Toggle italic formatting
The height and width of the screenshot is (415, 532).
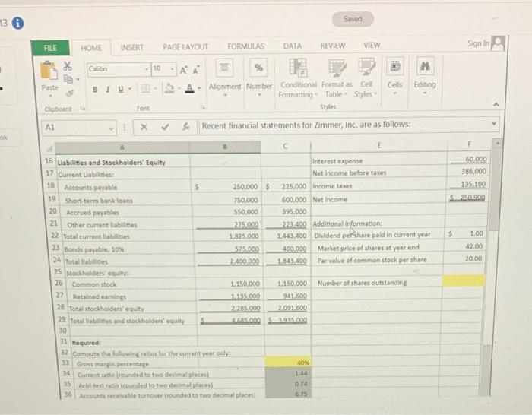click(108, 90)
